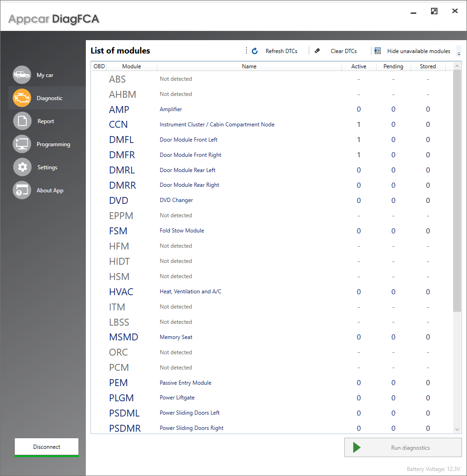Image resolution: width=467 pixels, height=476 pixels.
Task: Click the Programming monitor icon
Action: (22, 144)
